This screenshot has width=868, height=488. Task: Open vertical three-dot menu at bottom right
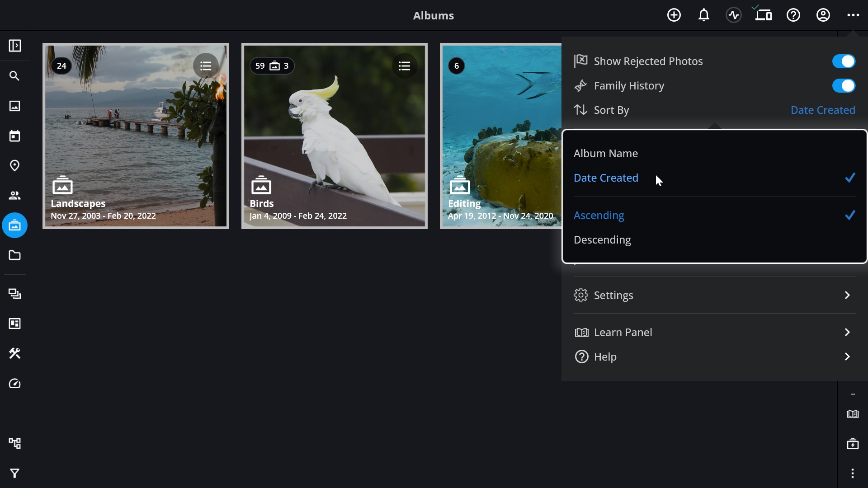[x=853, y=473]
